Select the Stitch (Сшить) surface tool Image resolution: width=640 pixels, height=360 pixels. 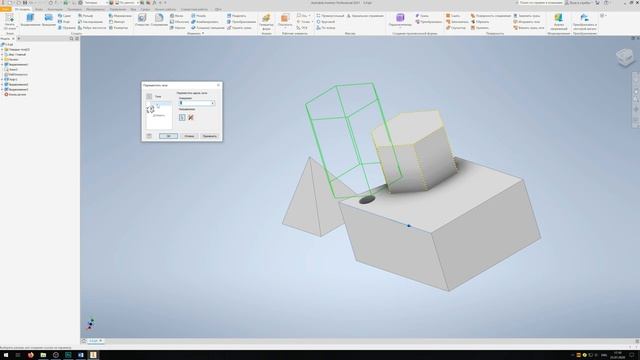pos(453,16)
